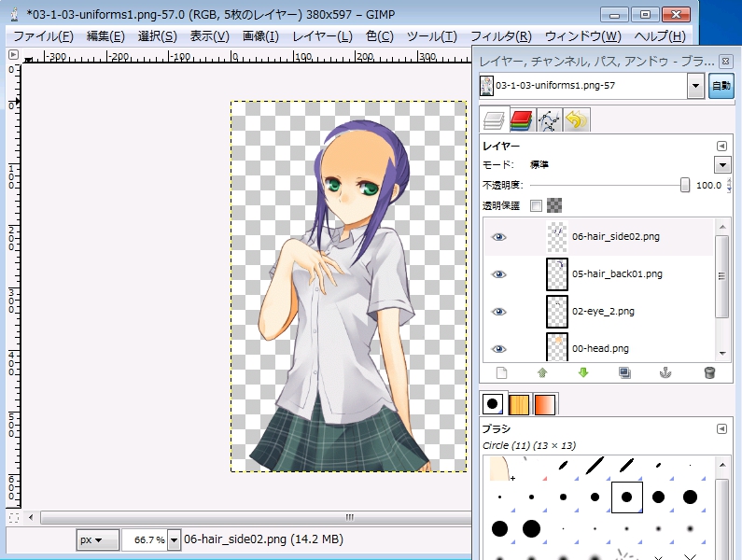
Task: Select the 06-hair_side02.png layer name
Action: [x=616, y=237]
